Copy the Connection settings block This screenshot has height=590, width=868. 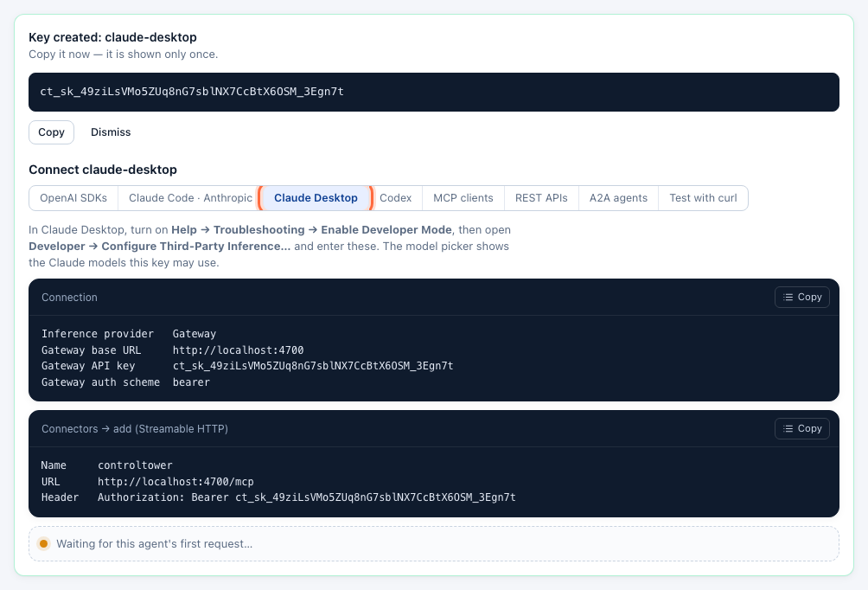click(802, 297)
